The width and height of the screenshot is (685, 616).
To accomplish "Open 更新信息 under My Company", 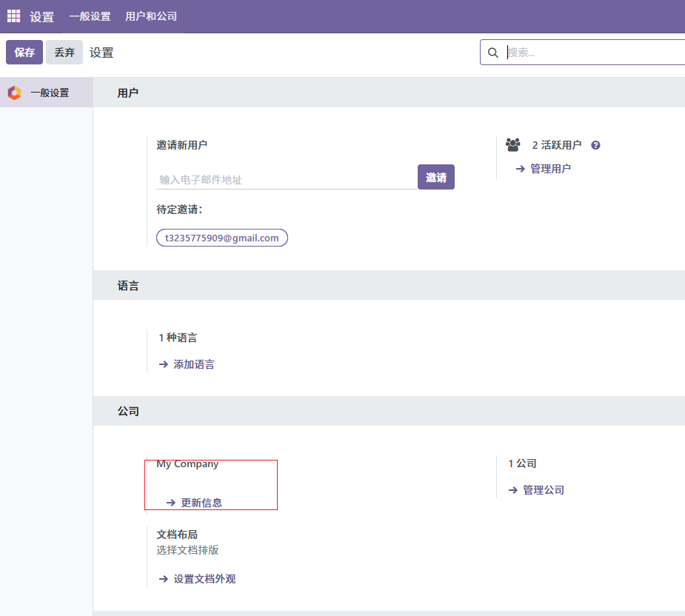I will click(x=201, y=503).
